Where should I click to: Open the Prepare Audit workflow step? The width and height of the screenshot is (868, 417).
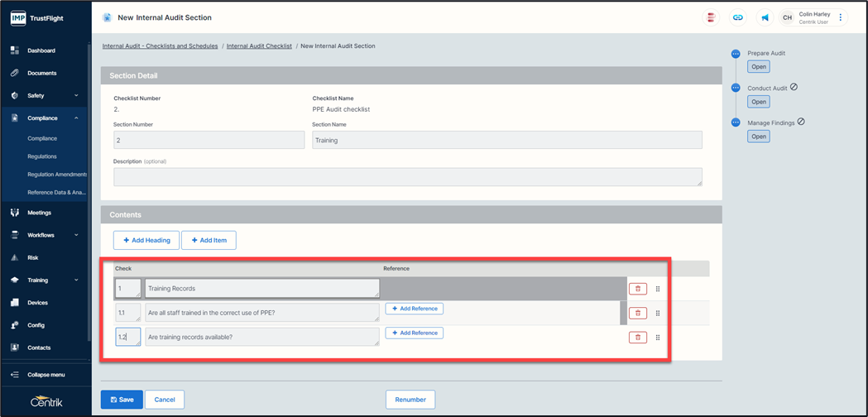759,67
